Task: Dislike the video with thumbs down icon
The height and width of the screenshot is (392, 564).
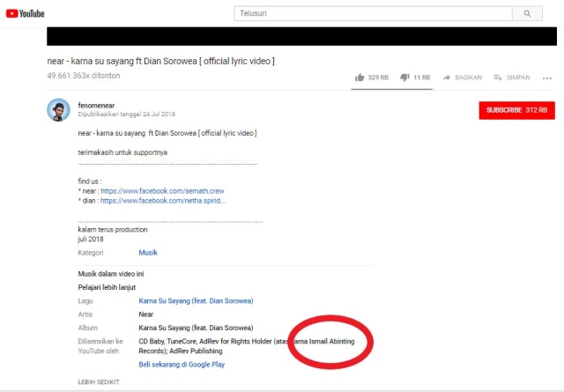Action: click(x=404, y=78)
